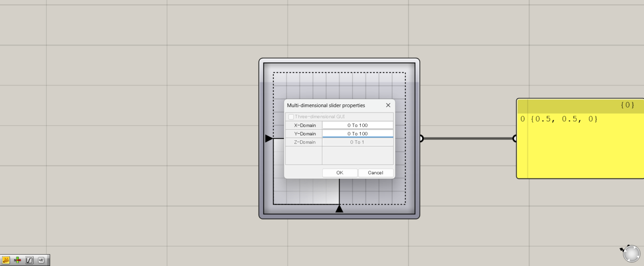Click the compass navigation widget in the corner

(631, 253)
